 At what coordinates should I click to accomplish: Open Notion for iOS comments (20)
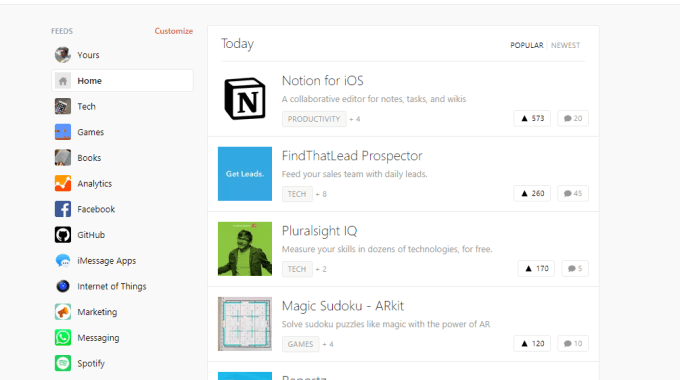click(573, 118)
